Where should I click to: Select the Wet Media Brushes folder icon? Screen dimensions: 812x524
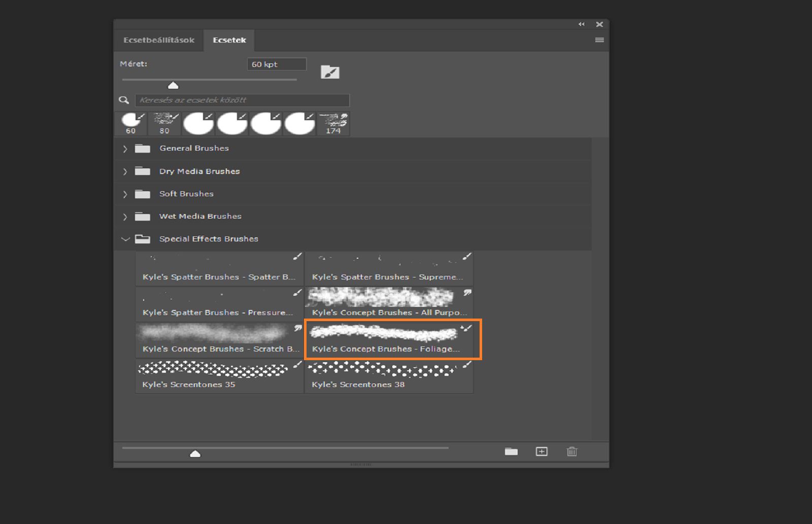(x=143, y=217)
